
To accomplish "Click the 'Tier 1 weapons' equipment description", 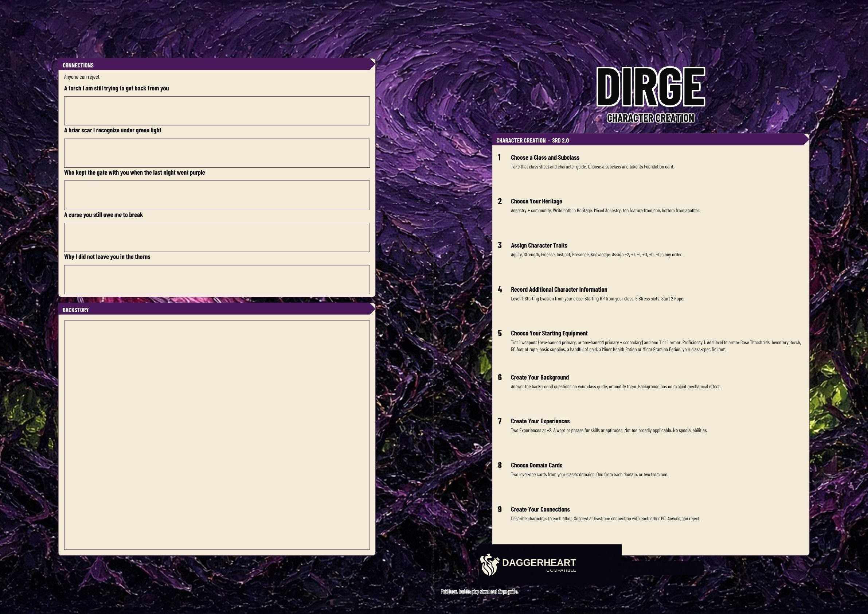I will coord(656,346).
